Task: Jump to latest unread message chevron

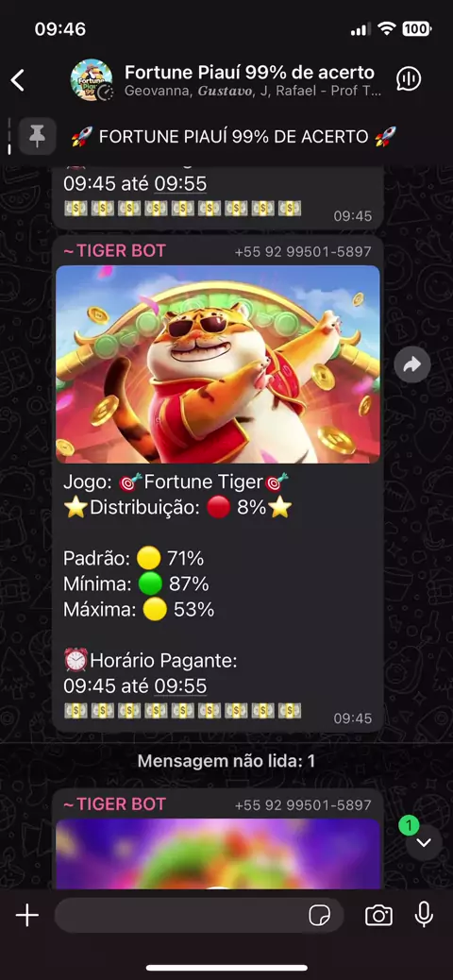Action: tap(424, 842)
